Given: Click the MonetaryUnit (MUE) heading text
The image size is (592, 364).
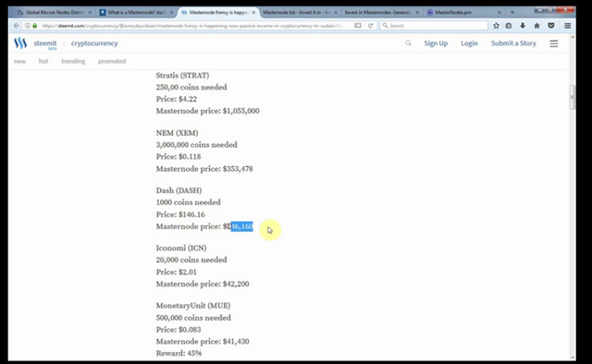Looking at the screenshot, I should [193, 306].
